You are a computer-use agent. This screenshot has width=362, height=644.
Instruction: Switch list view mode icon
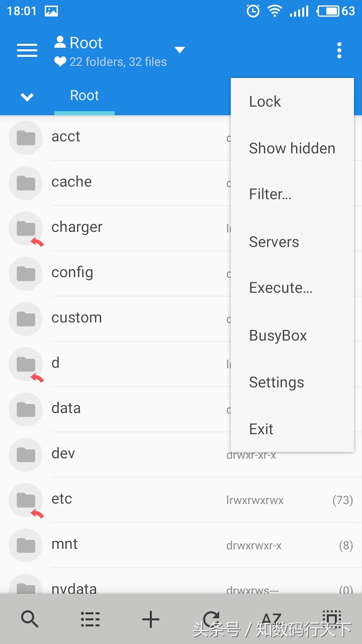click(x=90, y=619)
